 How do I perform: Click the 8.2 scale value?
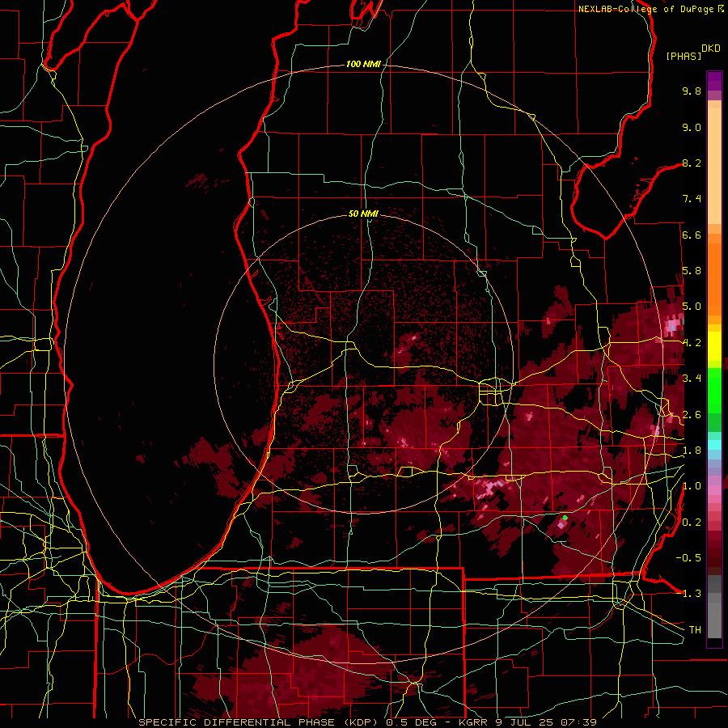692,163
